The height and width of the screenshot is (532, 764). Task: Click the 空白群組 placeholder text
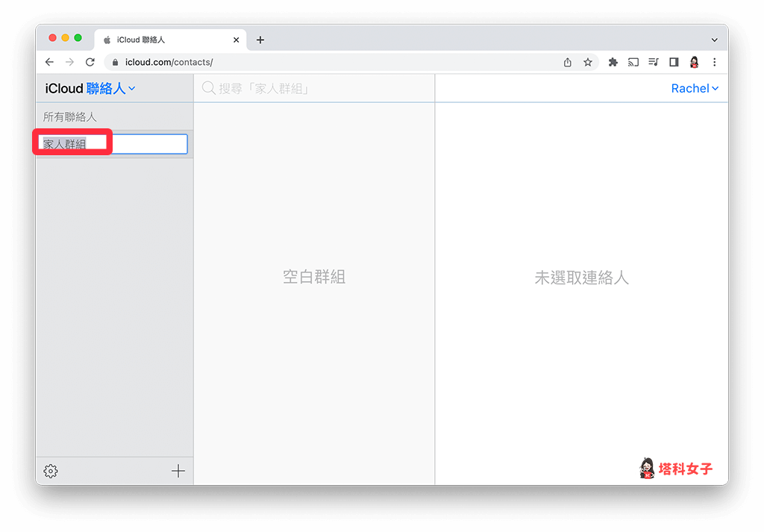314,277
